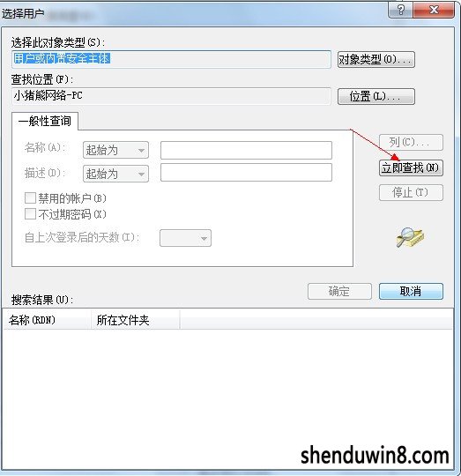Click the 名称 text input field
461x476 pixels.
[x=246, y=150]
